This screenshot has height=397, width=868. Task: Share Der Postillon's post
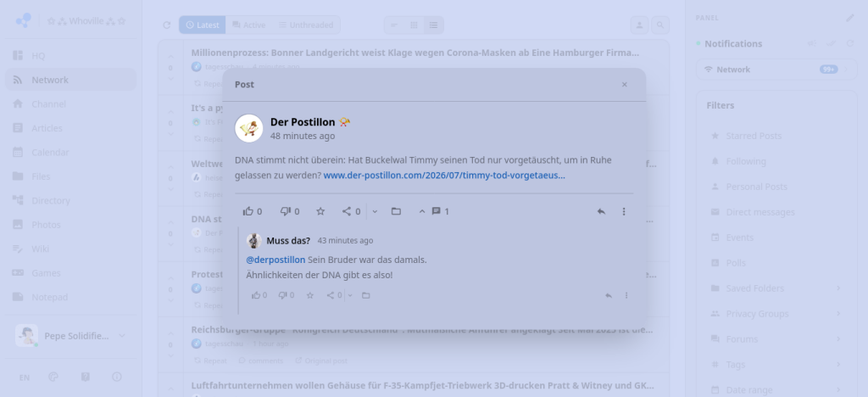point(351,211)
